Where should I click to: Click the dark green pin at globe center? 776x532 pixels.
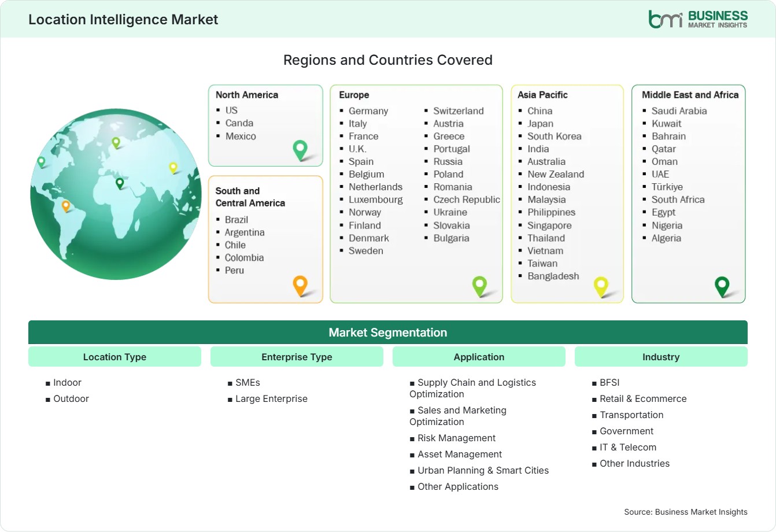(120, 183)
